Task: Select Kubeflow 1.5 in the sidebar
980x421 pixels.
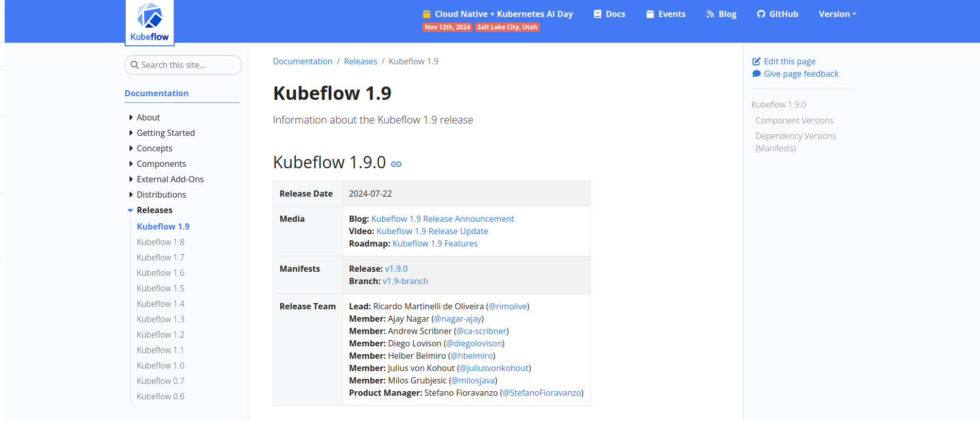Action: pos(160,288)
